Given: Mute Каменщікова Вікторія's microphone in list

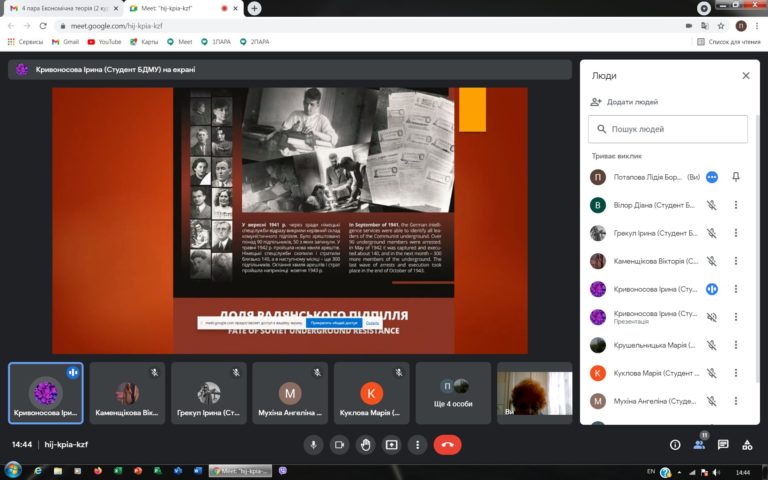Looking at the screenshot, I should 712,261.
